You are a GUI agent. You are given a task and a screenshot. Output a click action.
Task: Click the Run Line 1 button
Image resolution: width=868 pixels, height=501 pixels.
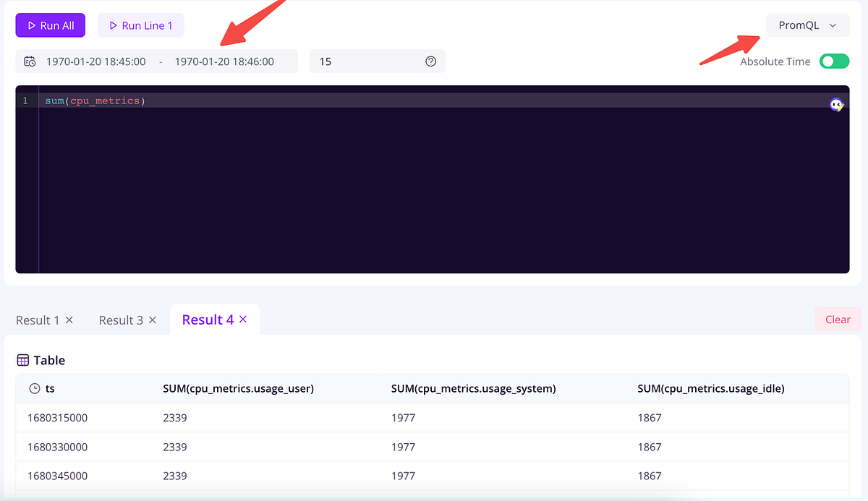pyautogui.click(x=141, y=25)
